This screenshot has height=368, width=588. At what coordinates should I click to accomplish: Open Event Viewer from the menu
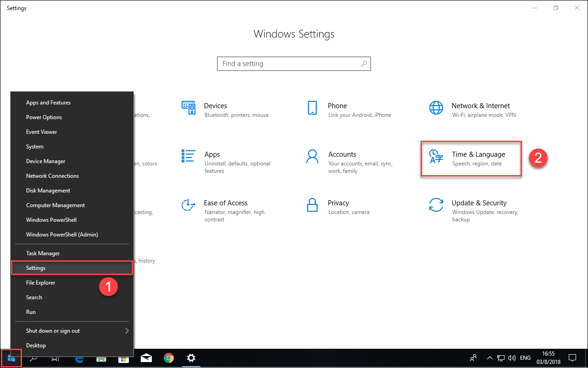(72, 132)
